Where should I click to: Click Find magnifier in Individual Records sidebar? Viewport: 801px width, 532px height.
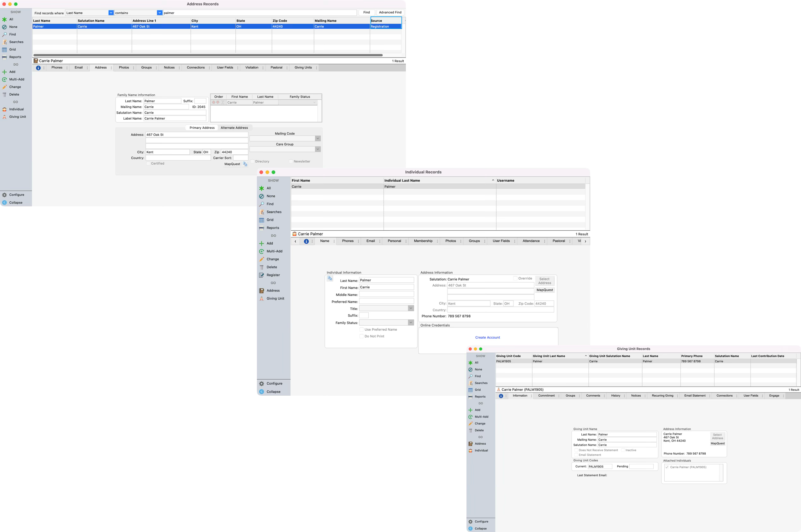(262, 204)
